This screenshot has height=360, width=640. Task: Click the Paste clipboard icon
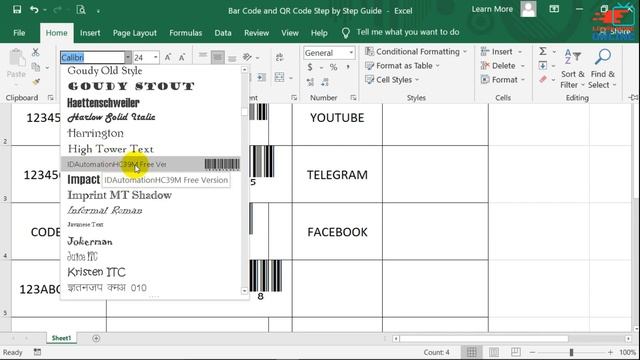[x=17, y=58]
